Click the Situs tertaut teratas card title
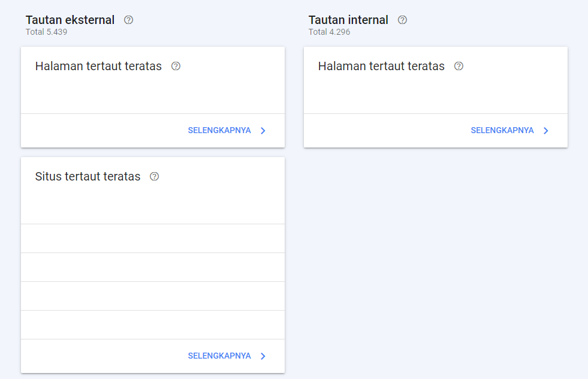588x379 pixels. coord(88,176)
